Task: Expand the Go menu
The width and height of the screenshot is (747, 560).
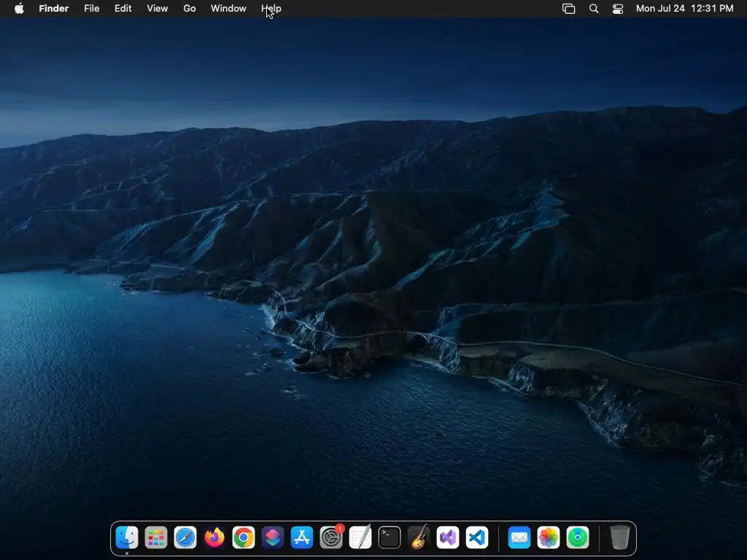Action: 190,9
